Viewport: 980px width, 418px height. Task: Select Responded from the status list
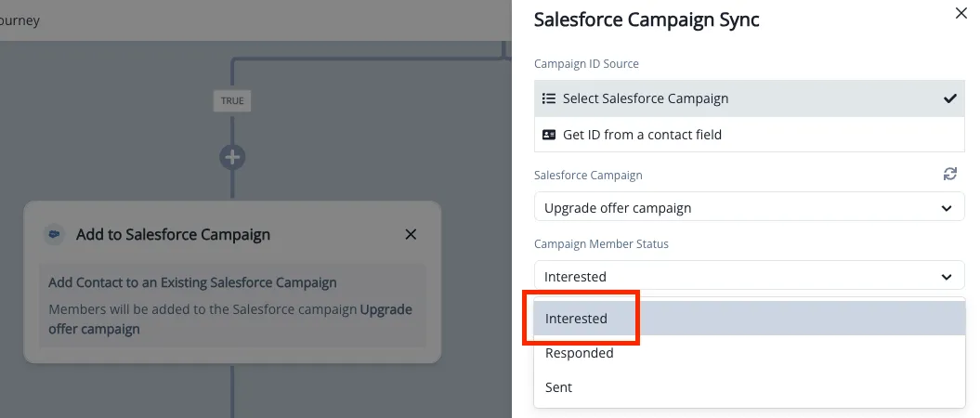pyautogui.click(x=580, y=353)
